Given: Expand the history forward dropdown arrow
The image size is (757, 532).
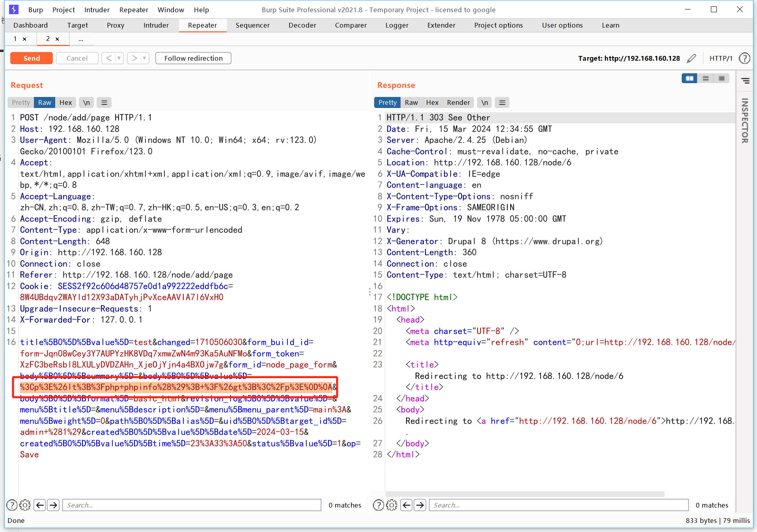Looking at the screenshot, I should click(x=144, y=58).
